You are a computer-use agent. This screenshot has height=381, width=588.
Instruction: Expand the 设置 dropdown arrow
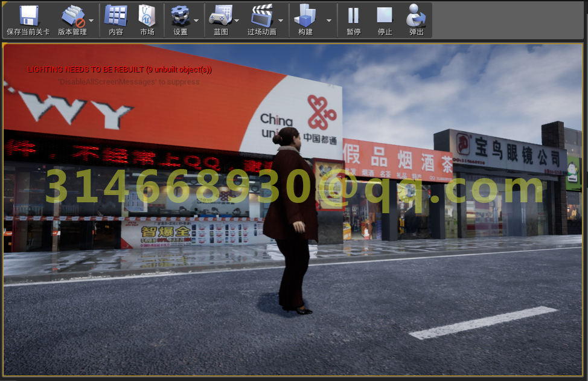click(196, 21)
